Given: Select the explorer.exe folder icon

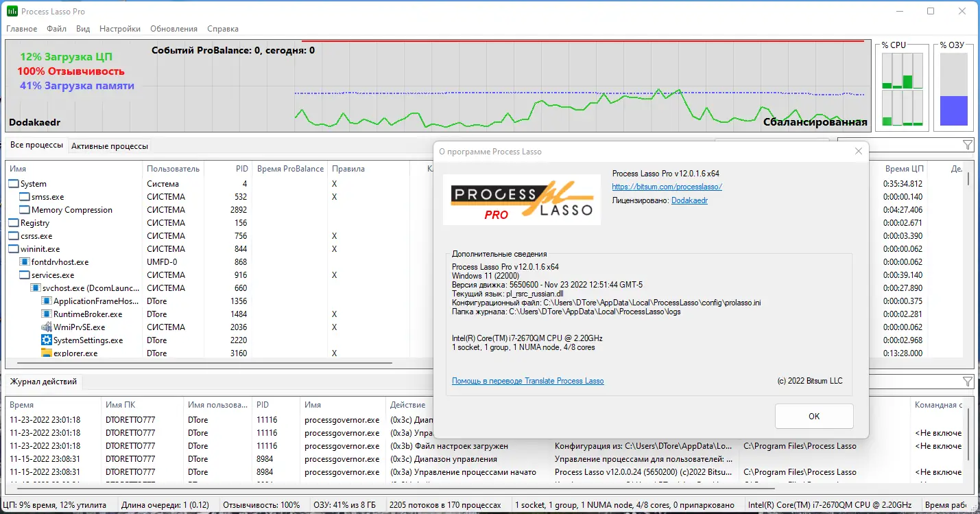Looking at the screenshot, I should point(47,353).
